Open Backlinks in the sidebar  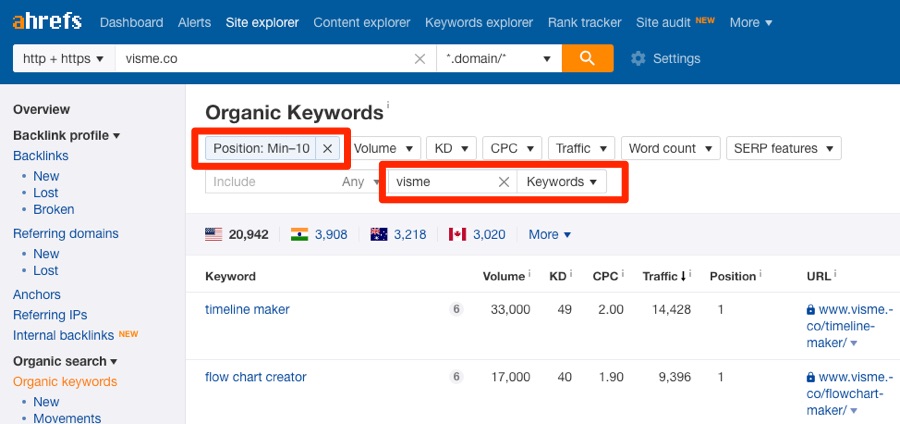point(41,155)
